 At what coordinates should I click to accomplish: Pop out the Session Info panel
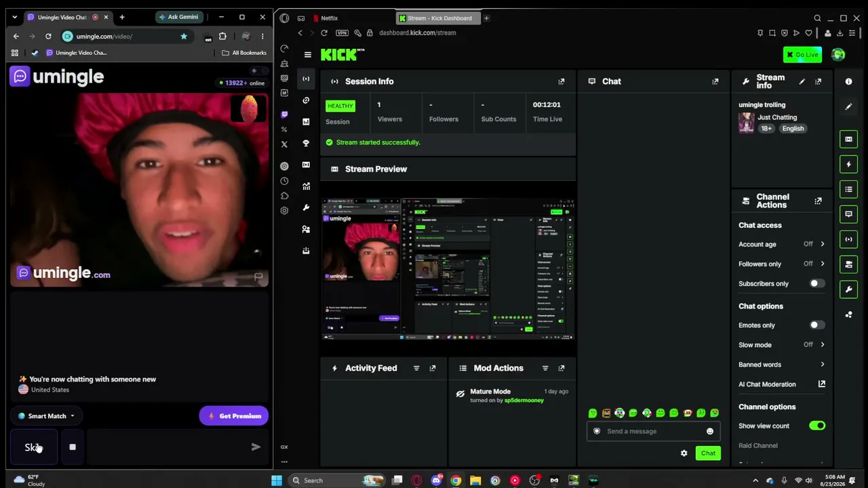coord(561,81)
